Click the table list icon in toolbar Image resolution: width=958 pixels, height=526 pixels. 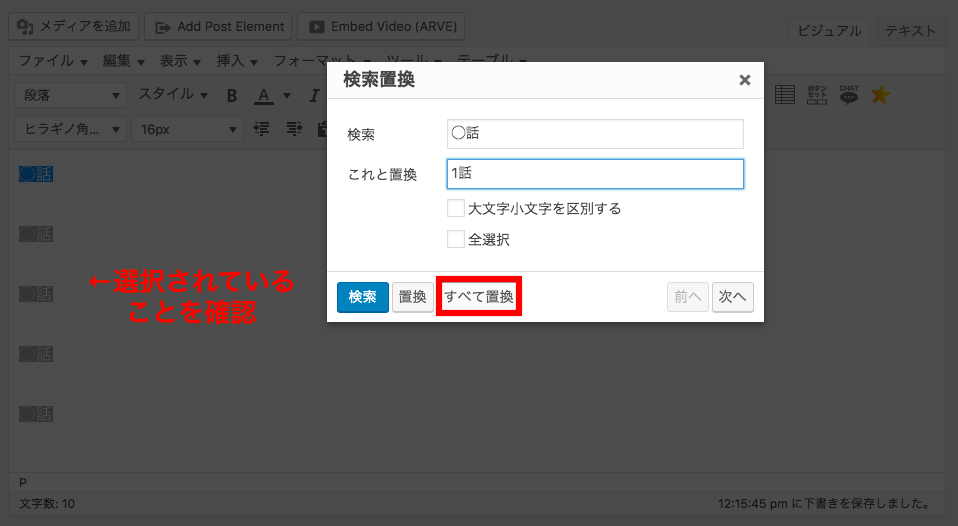click(784, 95)
